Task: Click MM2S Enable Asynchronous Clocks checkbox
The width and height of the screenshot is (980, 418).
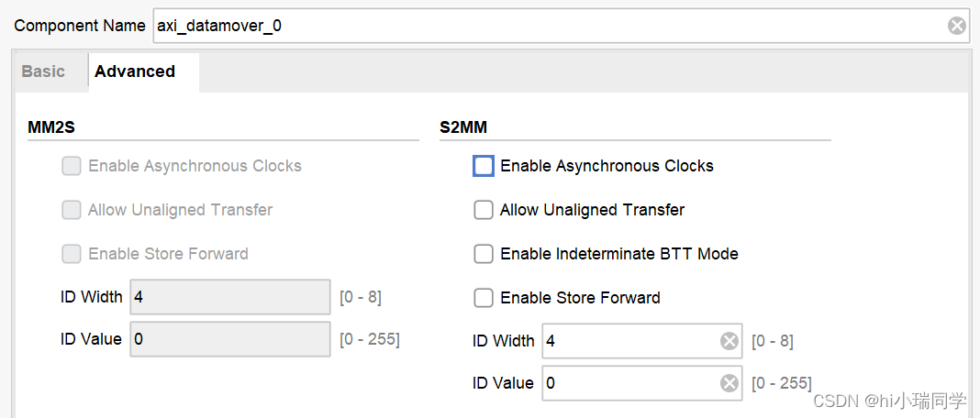Action: coord(72,166)
